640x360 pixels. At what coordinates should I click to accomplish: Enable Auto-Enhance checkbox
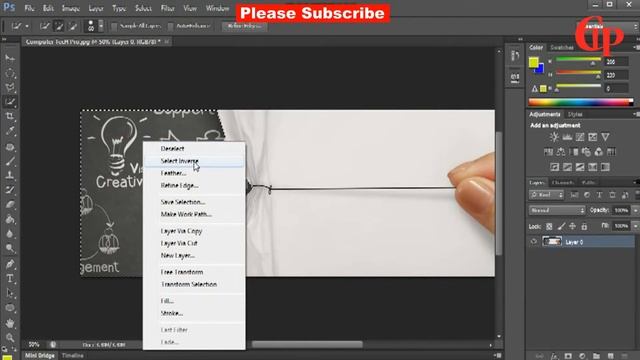coord(171,26)
